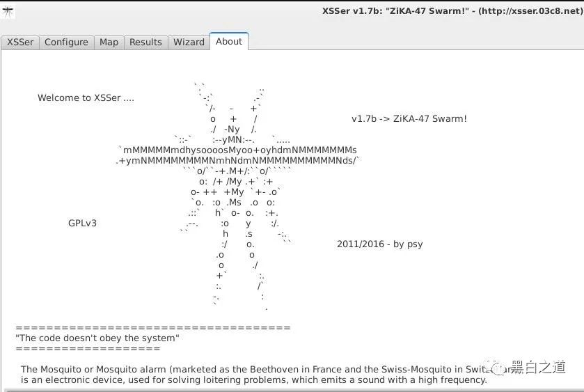
Task: Switch to the XSSer tab
Action: point(20,42)
